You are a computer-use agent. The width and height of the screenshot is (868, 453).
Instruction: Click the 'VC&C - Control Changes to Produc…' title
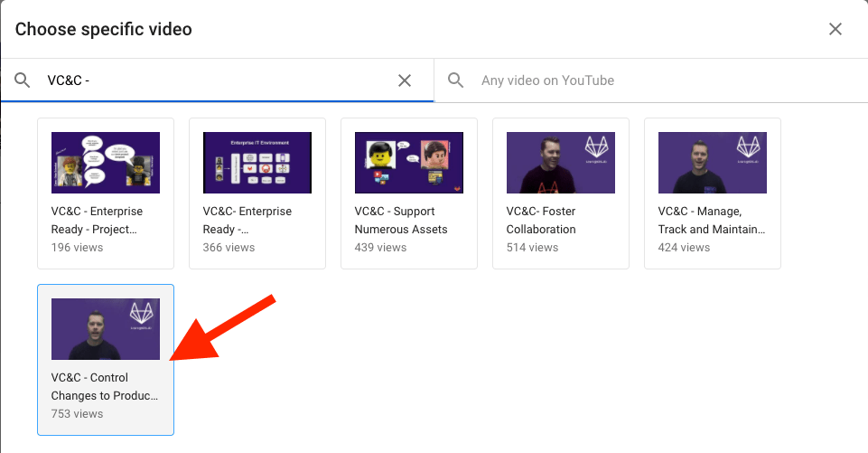click(x=105, y=386)
